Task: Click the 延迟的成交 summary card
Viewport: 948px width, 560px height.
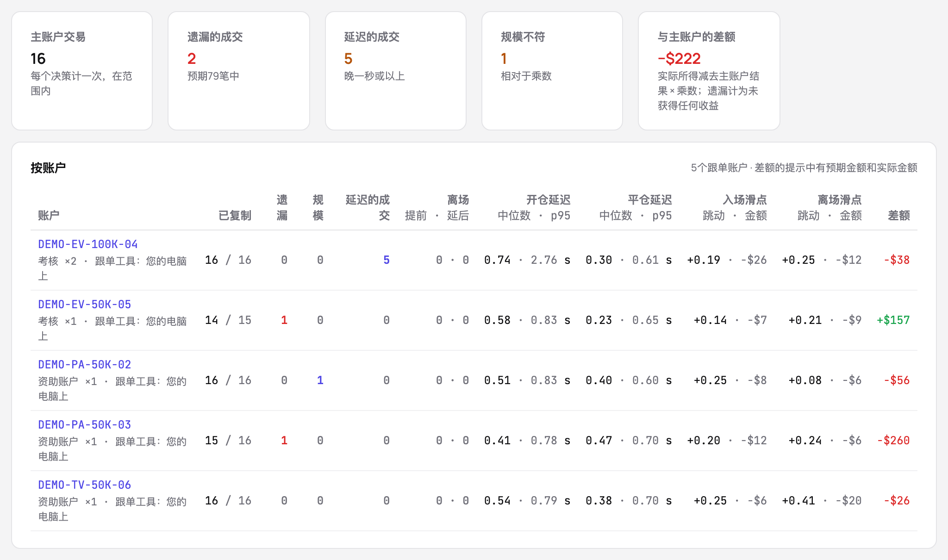Action: [396, 71]
